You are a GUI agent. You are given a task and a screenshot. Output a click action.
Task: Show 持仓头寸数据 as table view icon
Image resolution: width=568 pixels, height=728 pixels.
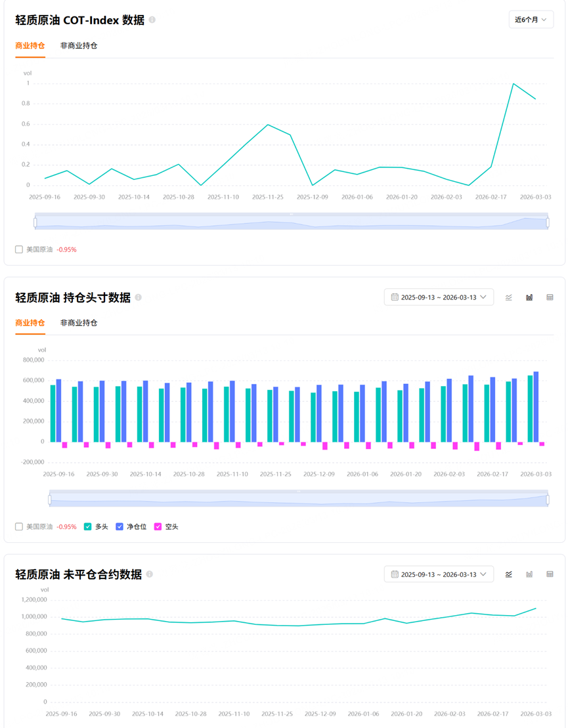[x=550, y=297]
